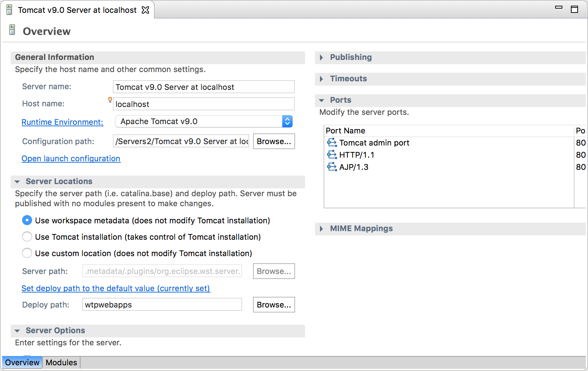Expand the MIME Mappings section

tap(321, 229)
